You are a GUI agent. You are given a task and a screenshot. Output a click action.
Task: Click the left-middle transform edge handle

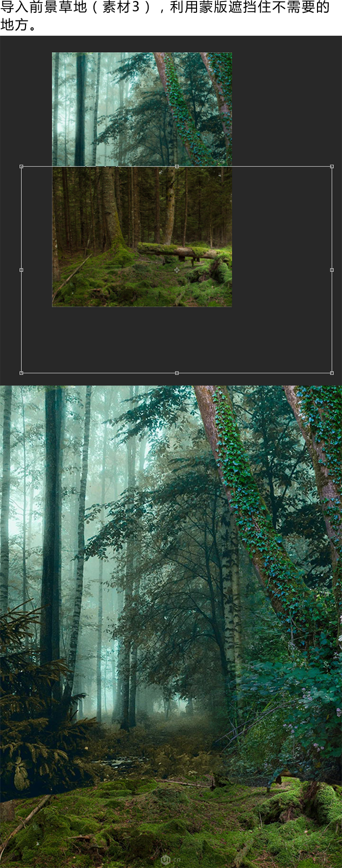(21, 270)
